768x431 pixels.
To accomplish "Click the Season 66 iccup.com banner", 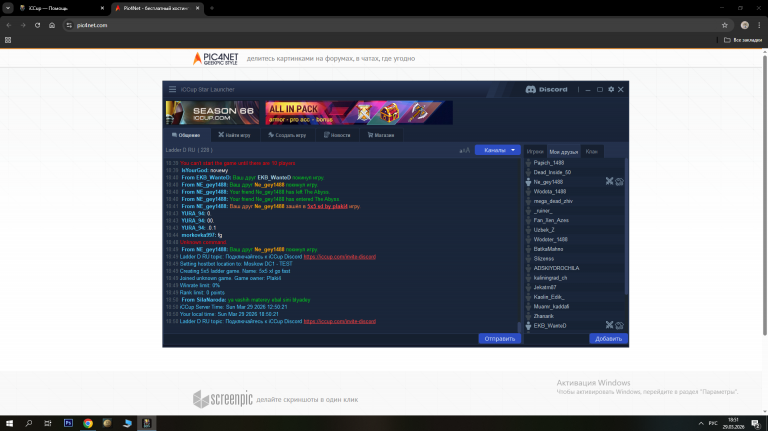I will click(x=213, y=113).
